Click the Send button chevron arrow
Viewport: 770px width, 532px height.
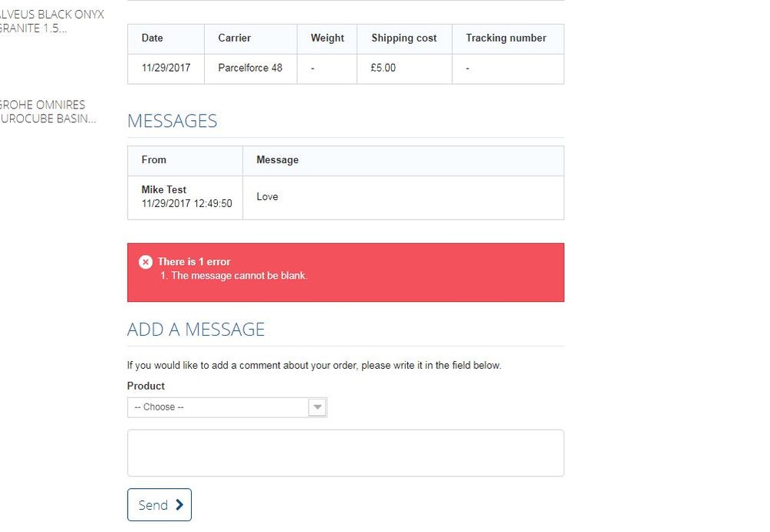coord(179,505)
